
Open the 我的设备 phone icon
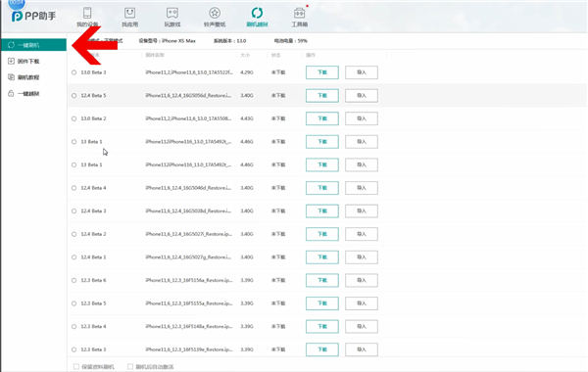point(87,13)
